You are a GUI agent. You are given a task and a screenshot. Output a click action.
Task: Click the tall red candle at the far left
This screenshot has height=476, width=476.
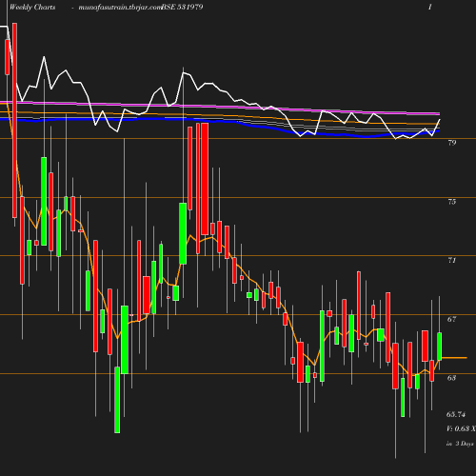point(14,120)
